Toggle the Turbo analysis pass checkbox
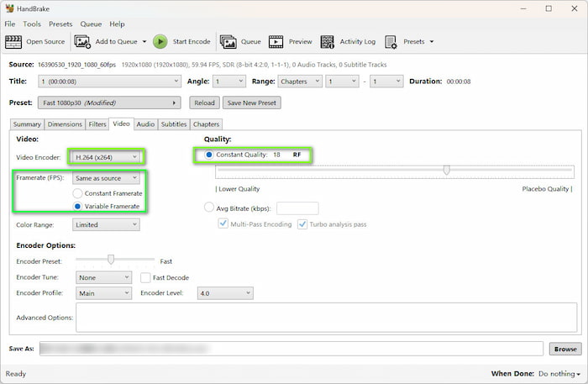588x384 pixels. (x=302, y=224)
